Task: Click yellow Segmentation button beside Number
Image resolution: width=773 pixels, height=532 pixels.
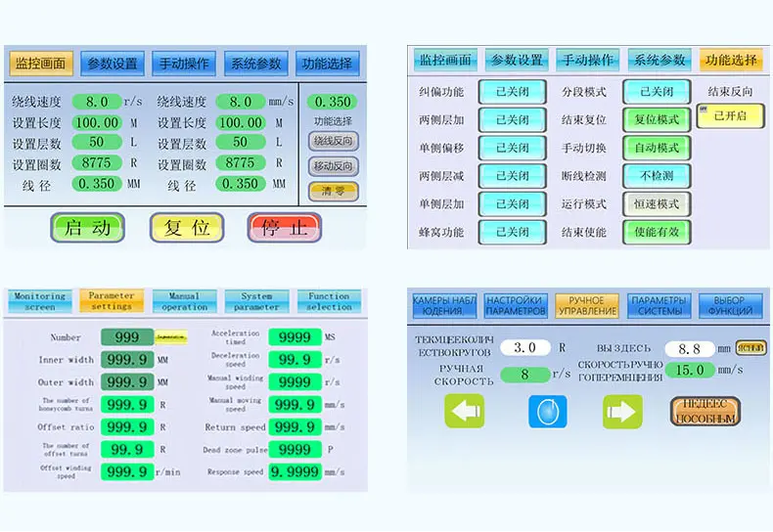Action: click(x=171, y=337)
